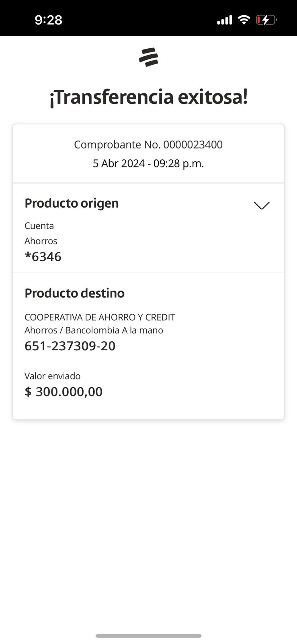Viewport: 297px width, 644px height.
Task: Tap the Ahorros account type text
Action: [x=41, y=241]
